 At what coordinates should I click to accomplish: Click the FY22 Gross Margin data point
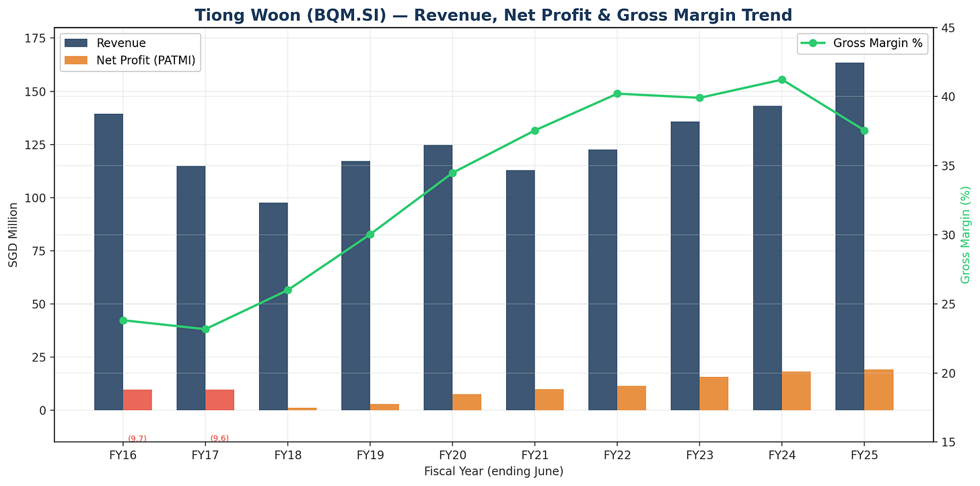click(617, 94)
